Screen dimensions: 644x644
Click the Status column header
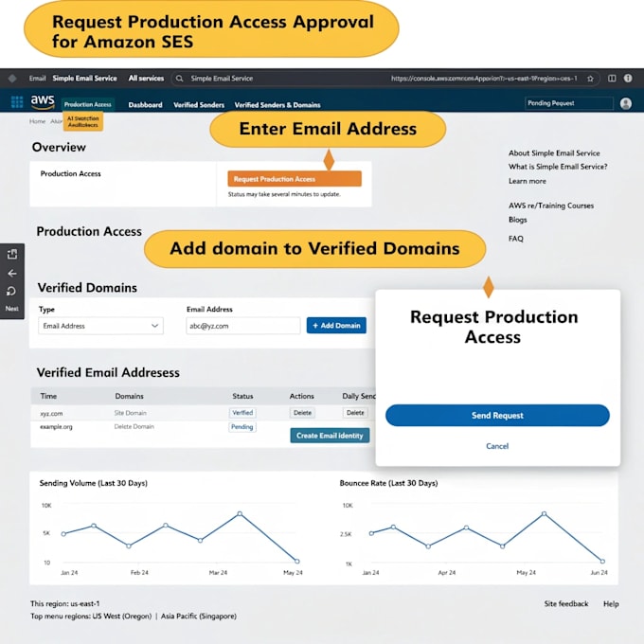[242, 396]
